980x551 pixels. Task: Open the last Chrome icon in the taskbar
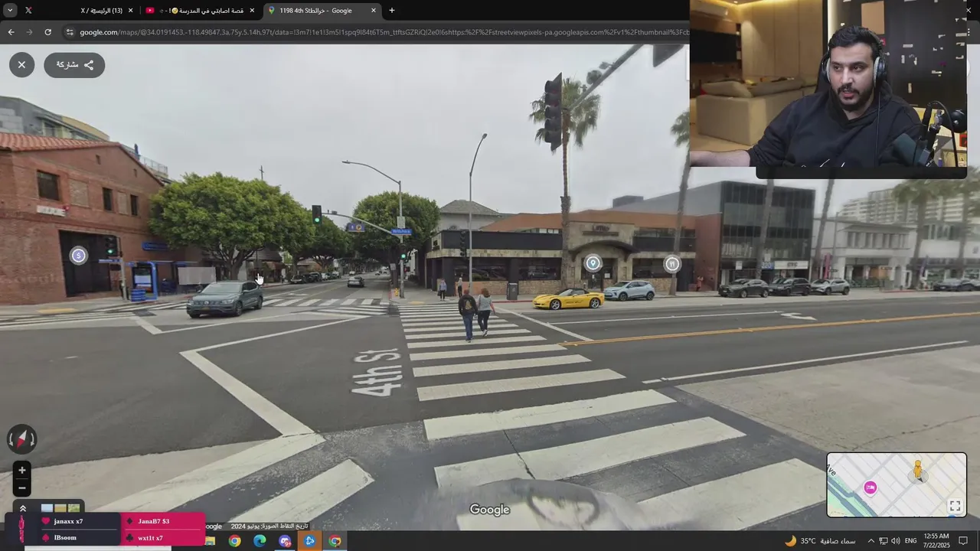tap(335, 541)
